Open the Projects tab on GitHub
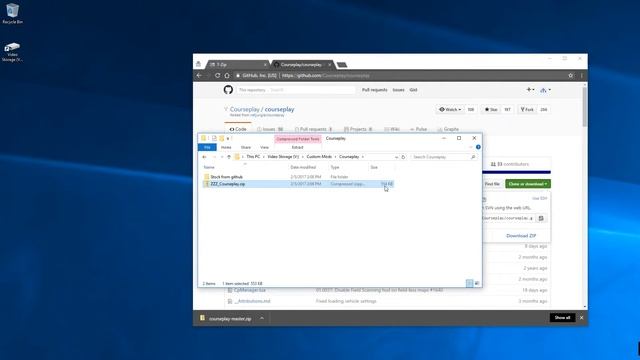Viewport: 640px width, 360px height. point(358,129)
